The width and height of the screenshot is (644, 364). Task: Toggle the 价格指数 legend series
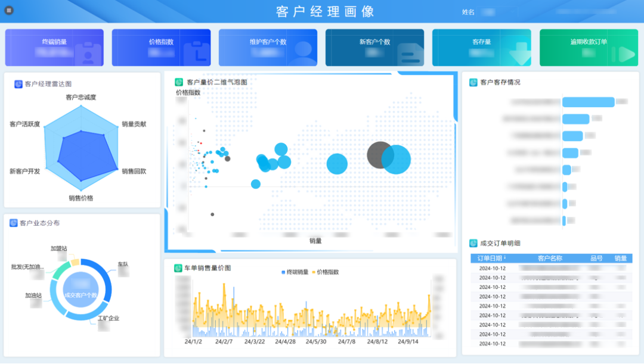click(x=325, y=272)
